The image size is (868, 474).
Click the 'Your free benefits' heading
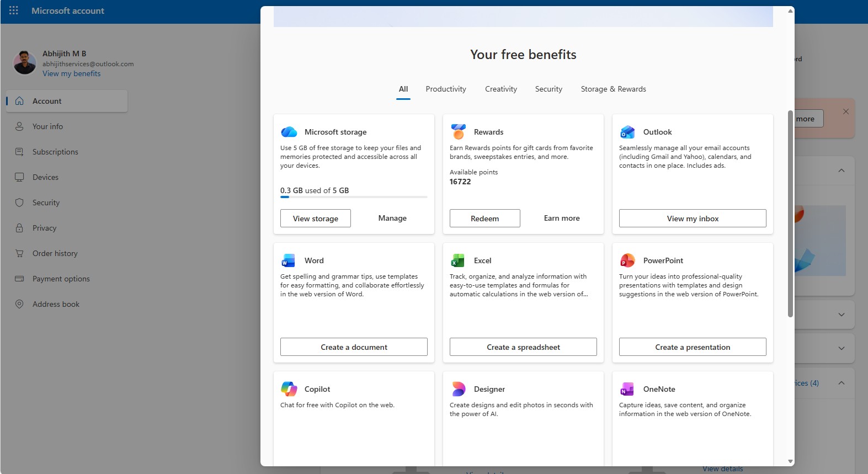(523, 55)
